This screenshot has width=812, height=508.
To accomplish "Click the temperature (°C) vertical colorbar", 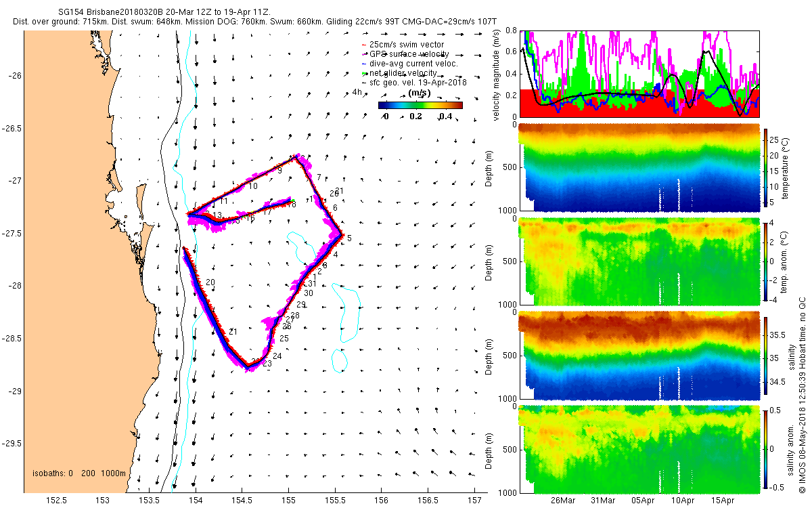I will coord(767,168).
